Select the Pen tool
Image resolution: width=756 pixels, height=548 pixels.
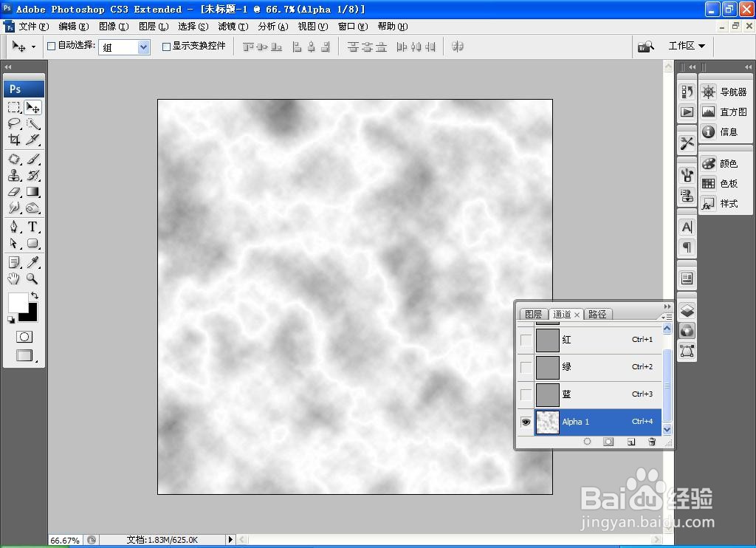pyautogui.click(x=15, y=226)
